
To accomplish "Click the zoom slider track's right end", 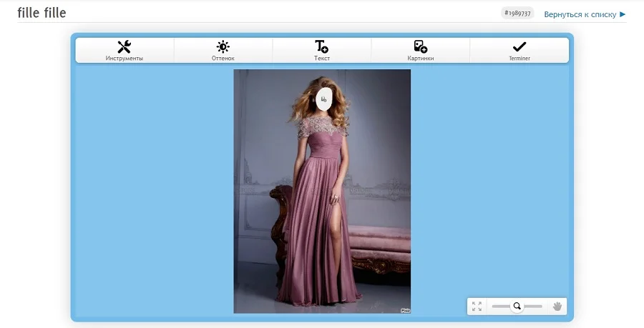I will 540,307.
